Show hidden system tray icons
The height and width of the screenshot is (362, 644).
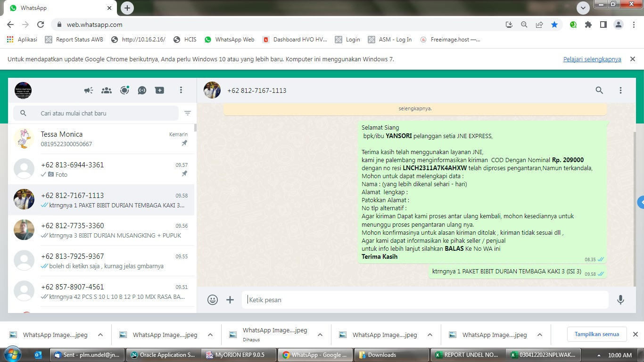coord(599,355)
